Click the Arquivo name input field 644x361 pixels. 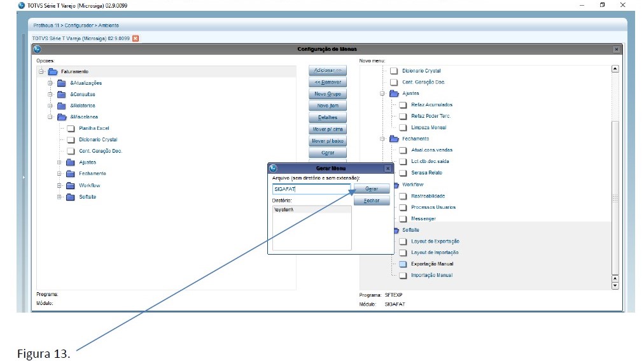[311, 189]
